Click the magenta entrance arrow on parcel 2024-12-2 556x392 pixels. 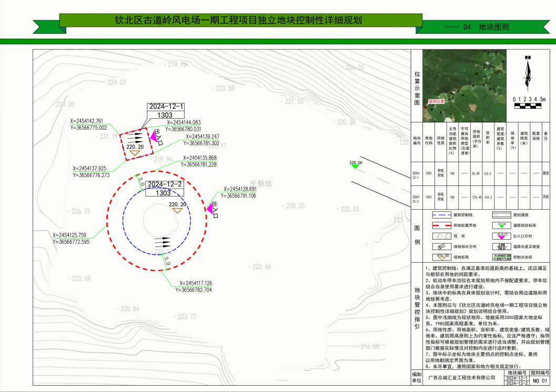pos(211,208)
